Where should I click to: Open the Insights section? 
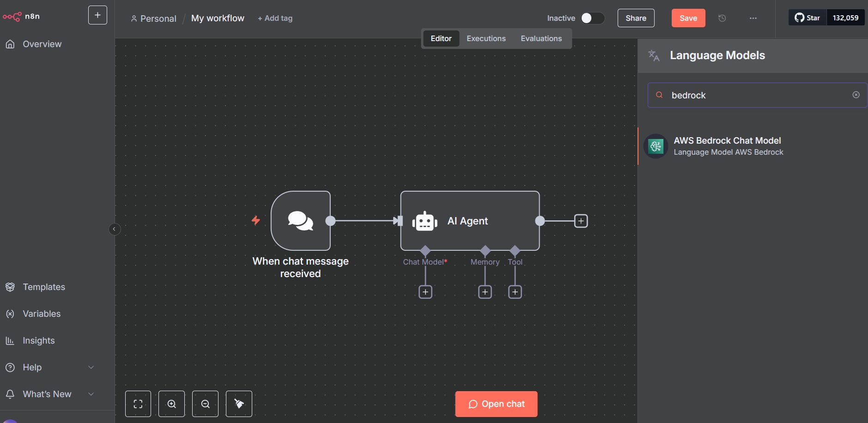(39, 340)
